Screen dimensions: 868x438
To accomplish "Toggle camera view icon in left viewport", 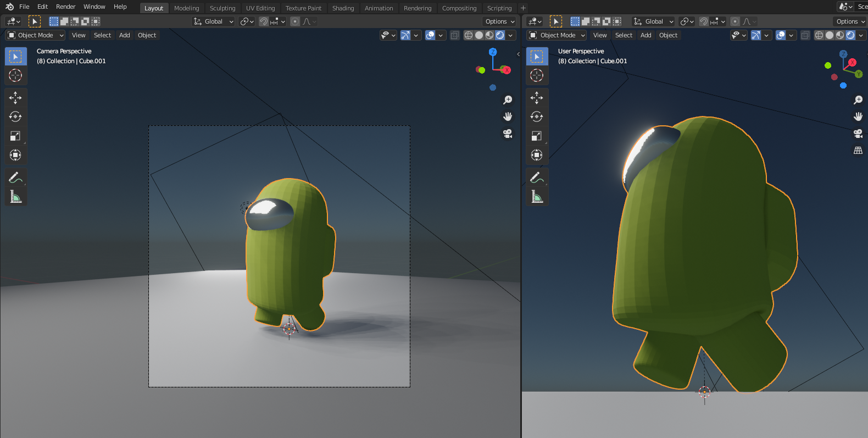I will tap(508, 134).
